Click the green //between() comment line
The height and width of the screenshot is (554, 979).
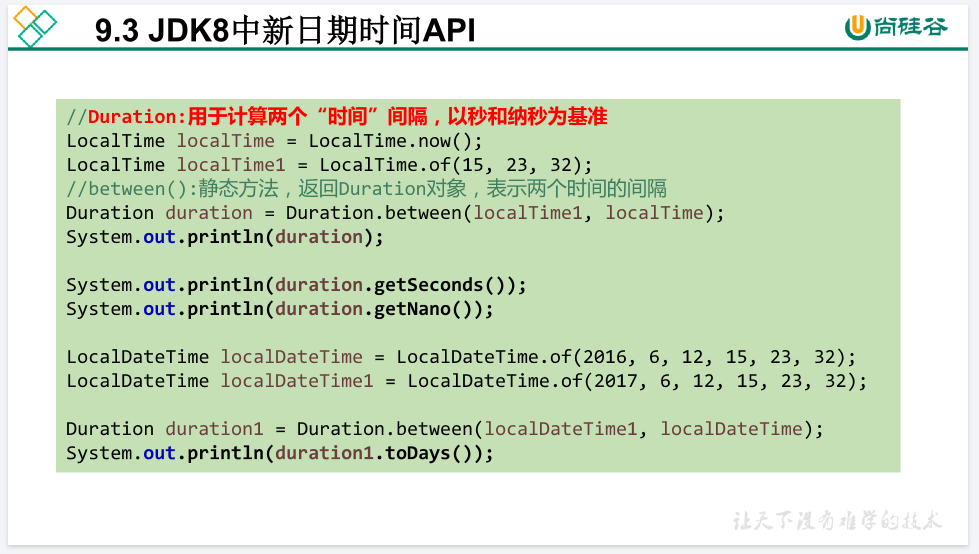pyautogui.click(x=366, y=189)
